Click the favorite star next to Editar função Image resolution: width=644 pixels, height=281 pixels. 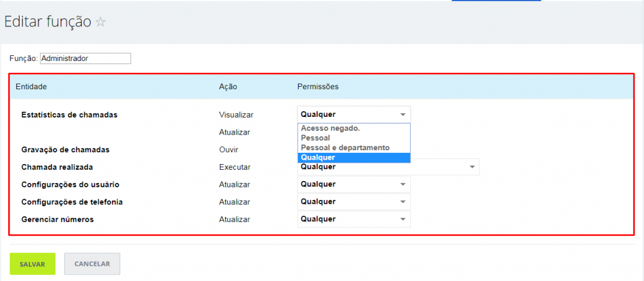[x=100, y=22]
